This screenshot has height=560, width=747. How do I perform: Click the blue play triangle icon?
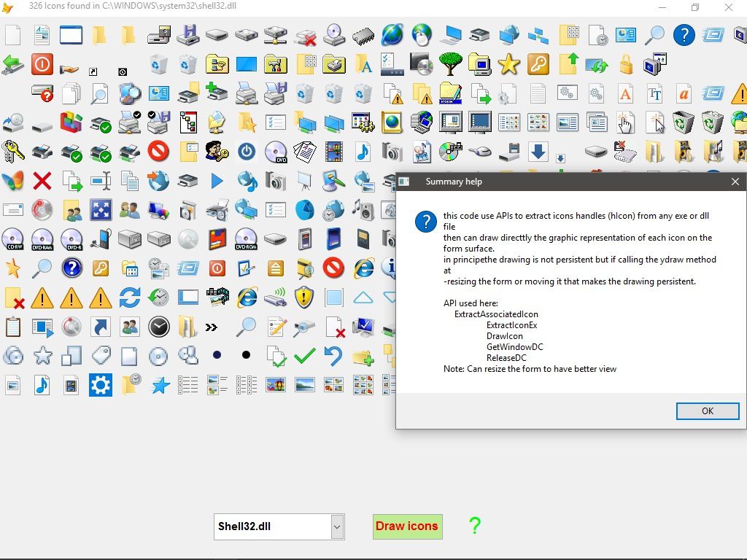(x=217, y=181)
